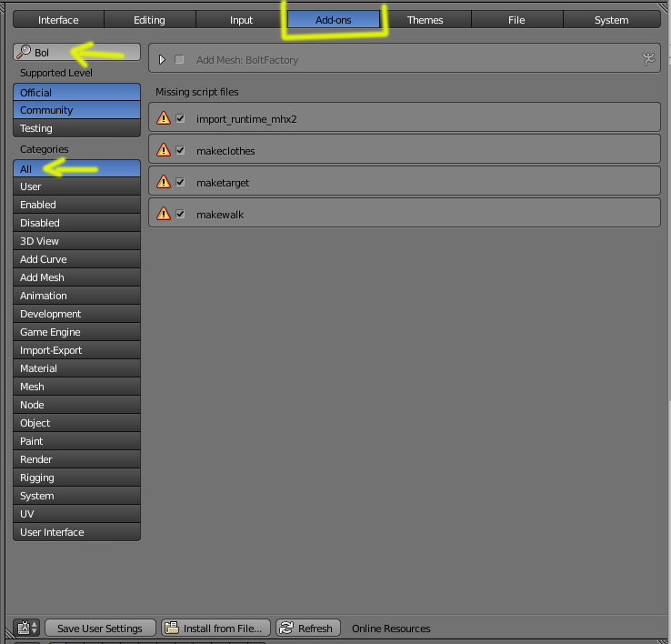Switch to the Editing tab

pos(150,20)
